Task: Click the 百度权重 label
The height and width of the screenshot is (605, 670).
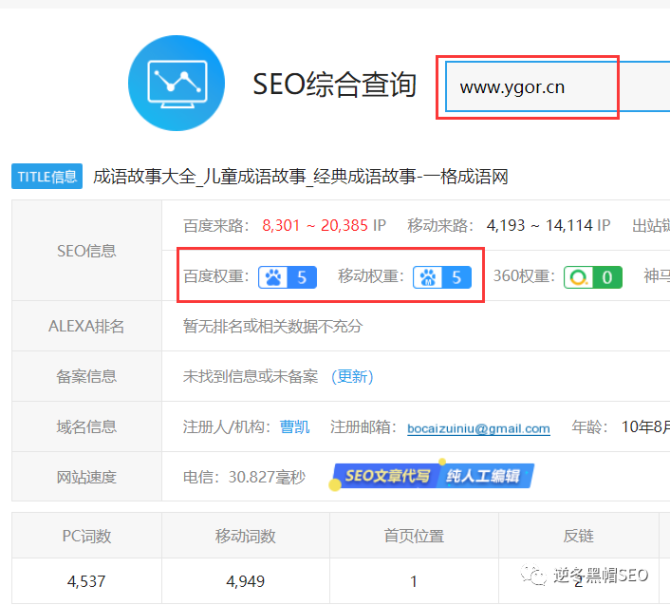Action: click(x=216, y=276)
